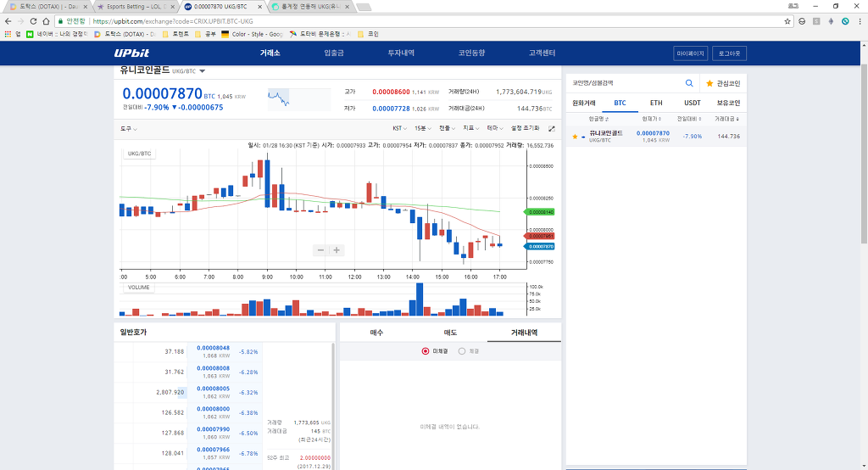Click the magnifier icon in coin search
The width and height of the screenshot is (868, 470).
coord(689,83)
